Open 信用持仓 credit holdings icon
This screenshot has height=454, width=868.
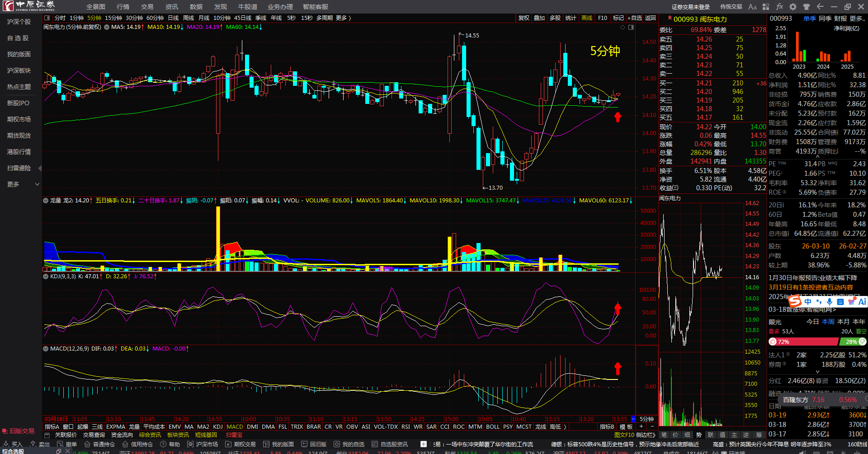[125, 444]
